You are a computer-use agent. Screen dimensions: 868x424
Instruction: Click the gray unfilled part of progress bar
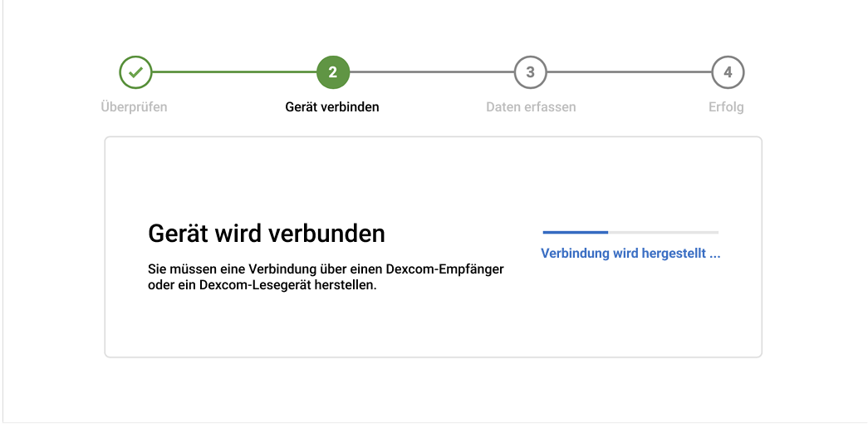(x=663, y=232)
